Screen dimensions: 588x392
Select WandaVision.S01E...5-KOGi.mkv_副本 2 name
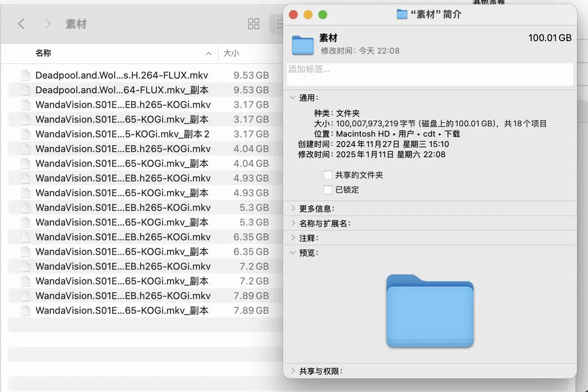(122, 134)
